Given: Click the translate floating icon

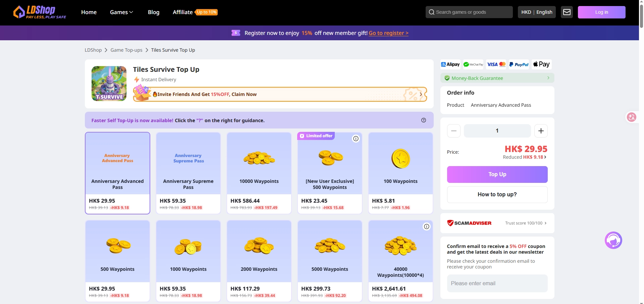Looking at the screenshot, I should point(632,117).
